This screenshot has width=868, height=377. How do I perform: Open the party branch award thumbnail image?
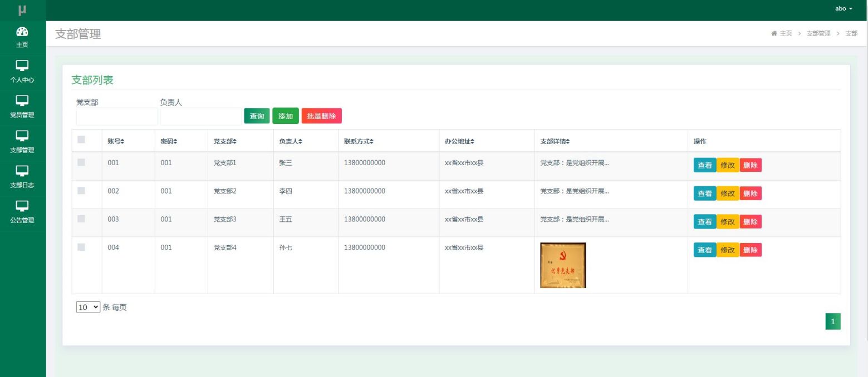[563, 265]
